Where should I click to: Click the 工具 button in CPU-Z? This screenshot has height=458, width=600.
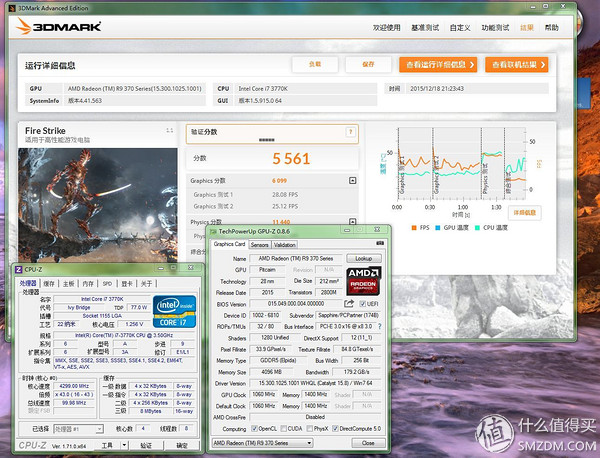(x=107, y=445)
